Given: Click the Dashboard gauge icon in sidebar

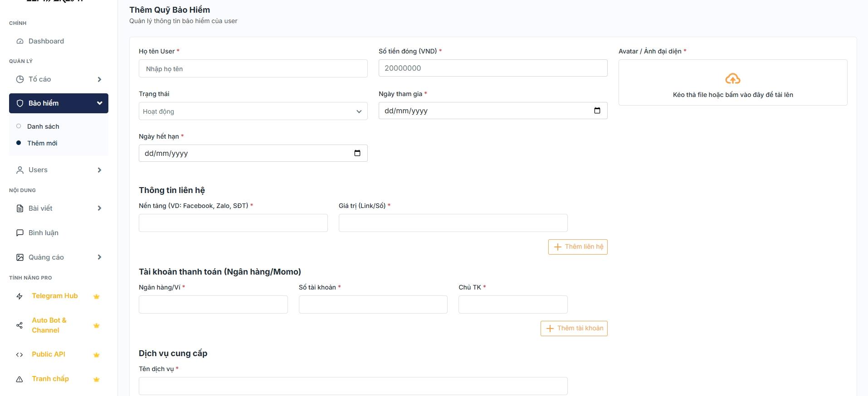Looking at the screenshot, I should pyautogui.click(x=20, y=41).
